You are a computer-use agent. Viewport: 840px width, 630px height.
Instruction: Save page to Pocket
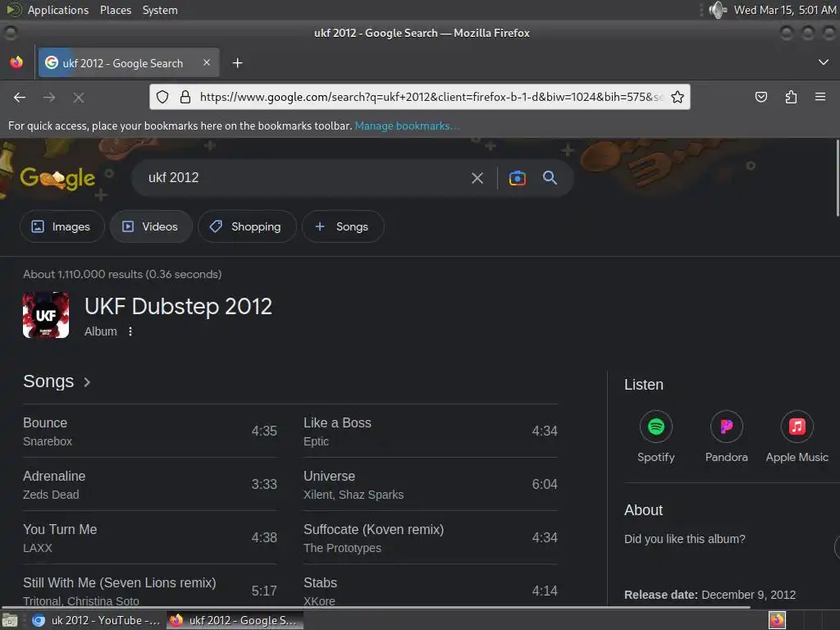(x=760, y=97)
